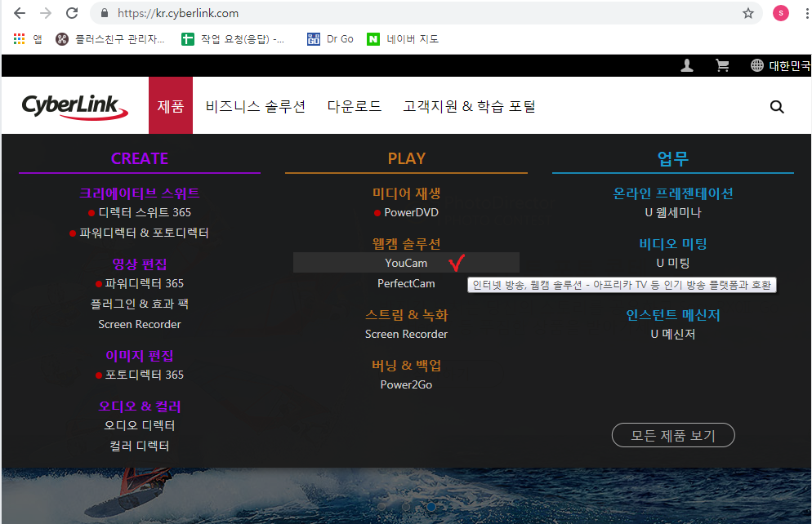Change region via the 대한민국 globe selector
Viewport: 812px width, 524px height.
(780, 65)
